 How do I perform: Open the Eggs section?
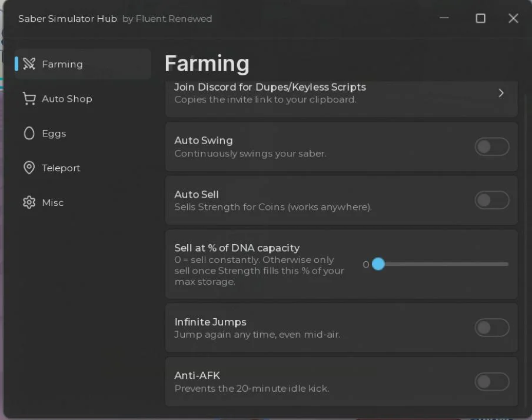coord(54,134)
